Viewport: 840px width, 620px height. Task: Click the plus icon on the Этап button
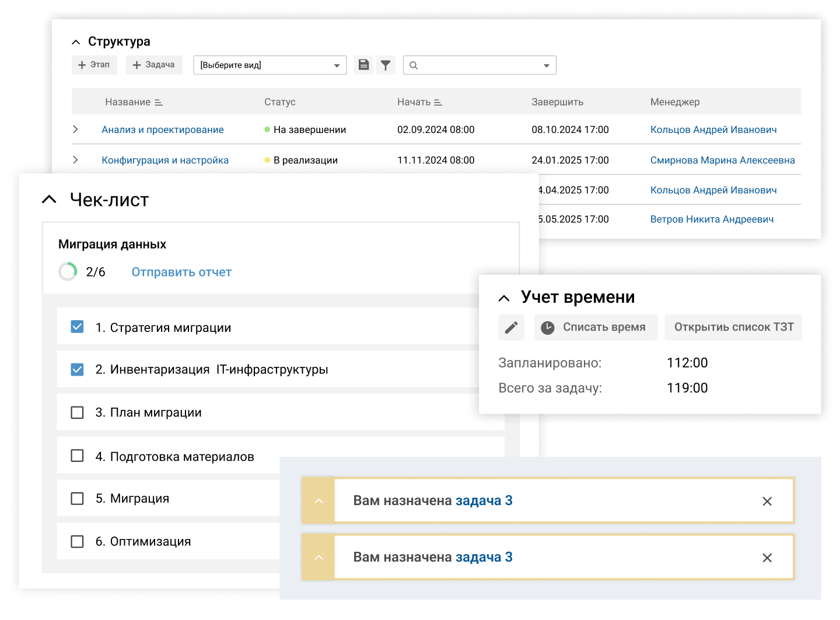tap(81, 65)
